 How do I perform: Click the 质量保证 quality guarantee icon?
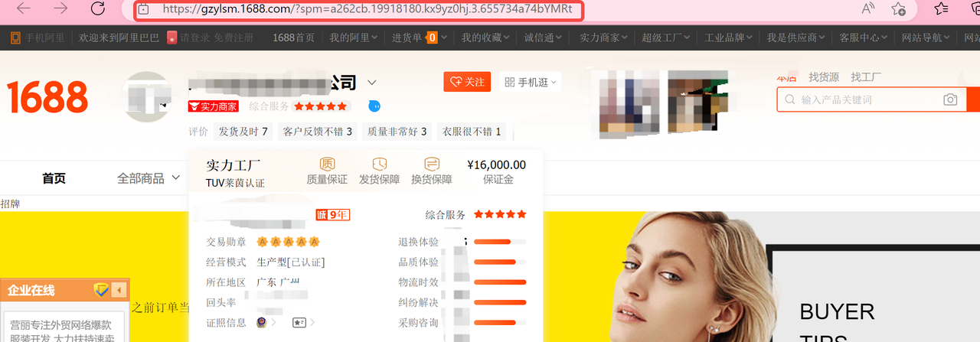tap(327, 164)
